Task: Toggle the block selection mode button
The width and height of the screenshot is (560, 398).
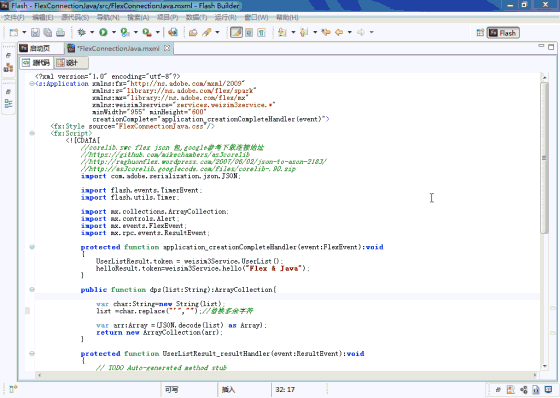Action: point(249,33)
